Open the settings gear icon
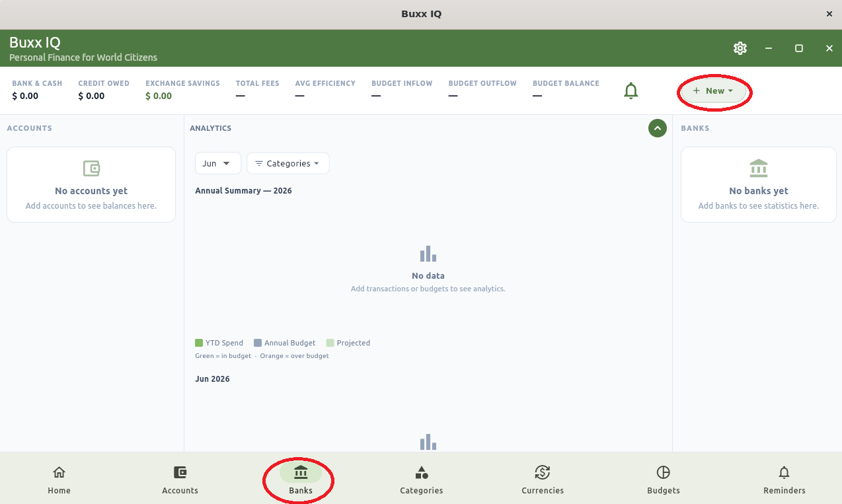The width and height of the screenshot is (842, 504). pyautogui.click(x=740, y=48)
